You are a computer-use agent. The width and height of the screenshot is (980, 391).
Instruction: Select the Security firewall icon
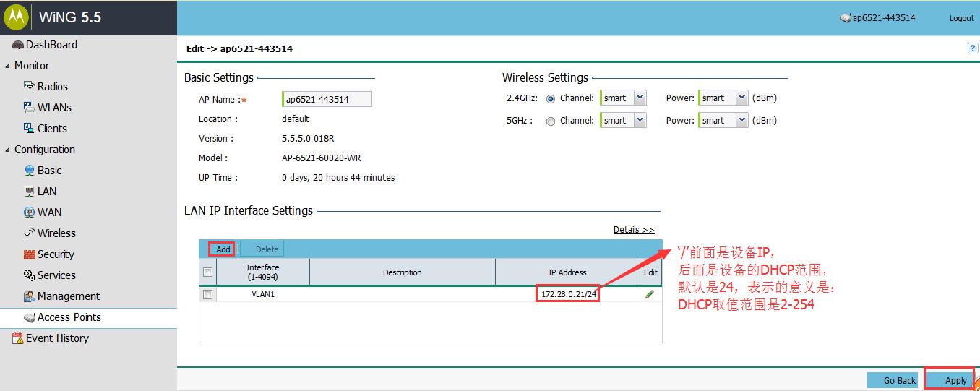[x=30, y=254]
